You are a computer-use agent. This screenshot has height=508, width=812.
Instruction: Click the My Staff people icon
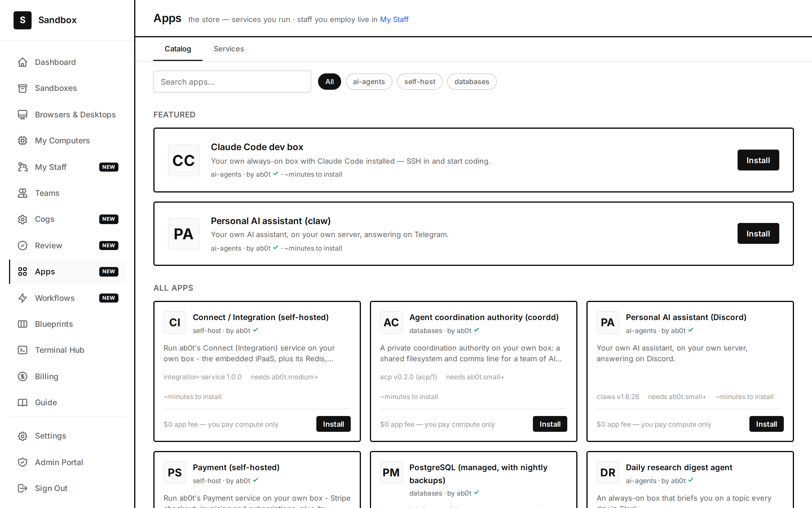23,167
